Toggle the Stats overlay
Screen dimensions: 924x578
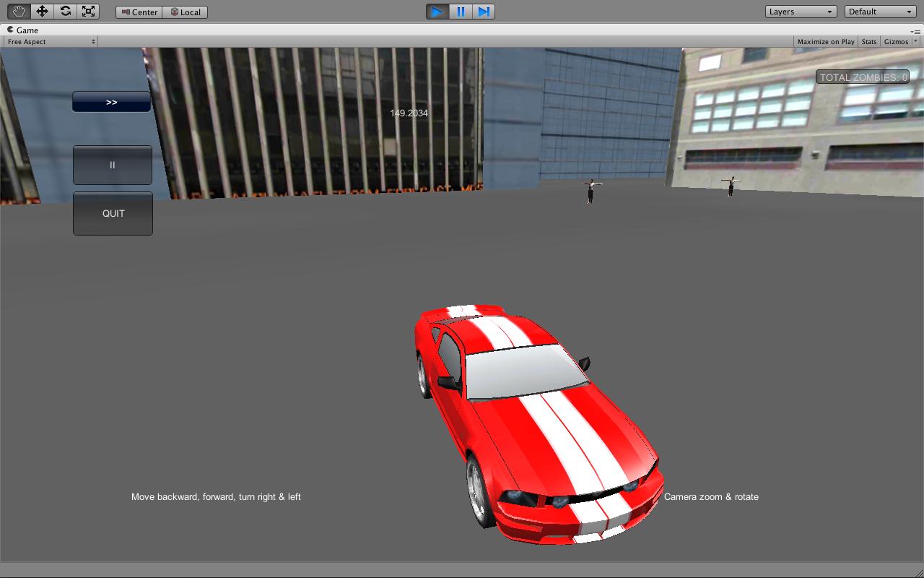pyautogui.click(x=869, y=42)
